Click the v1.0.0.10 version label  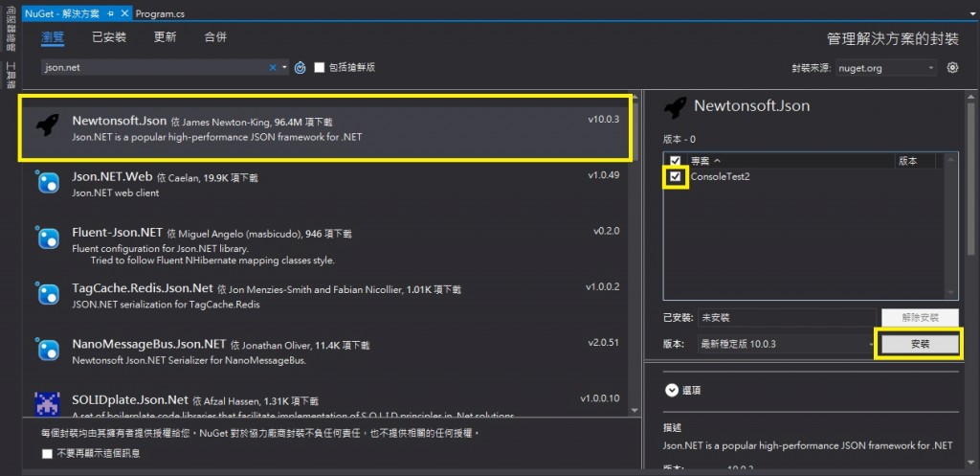[599, 397]
